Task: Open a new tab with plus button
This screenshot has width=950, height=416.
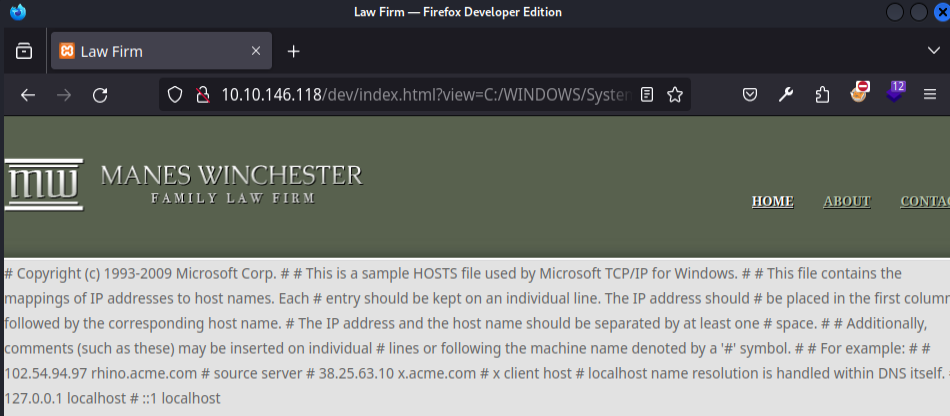Action: point(293,51)
